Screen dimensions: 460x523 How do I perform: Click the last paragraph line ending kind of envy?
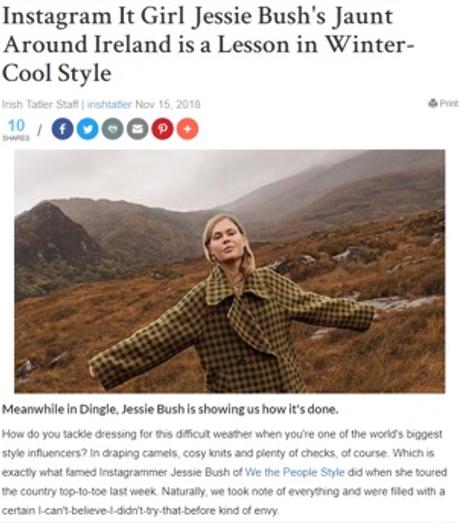[x=140, y=511]
